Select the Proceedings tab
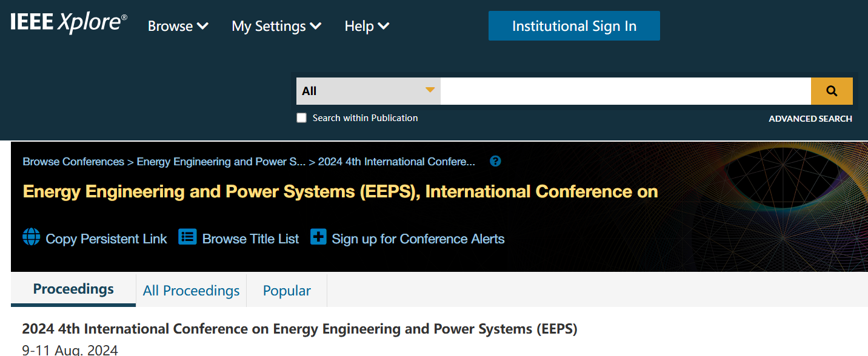868x356 pixels. tap(73, 289)
